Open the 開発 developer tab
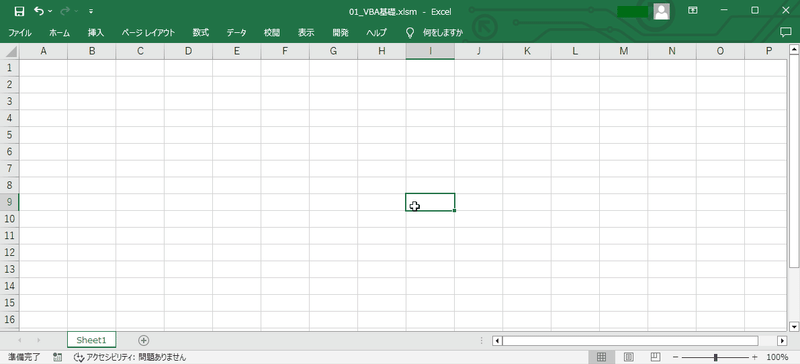 coord(340,33)
